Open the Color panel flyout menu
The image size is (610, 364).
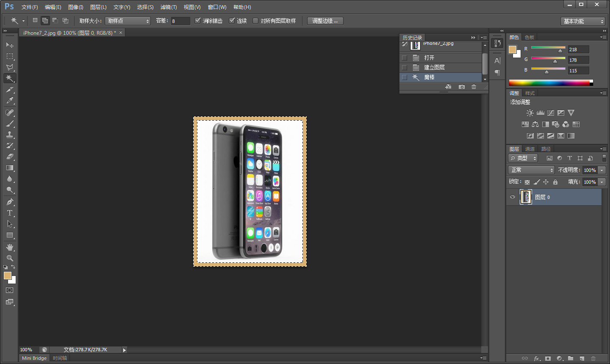[x=603, y=37]
